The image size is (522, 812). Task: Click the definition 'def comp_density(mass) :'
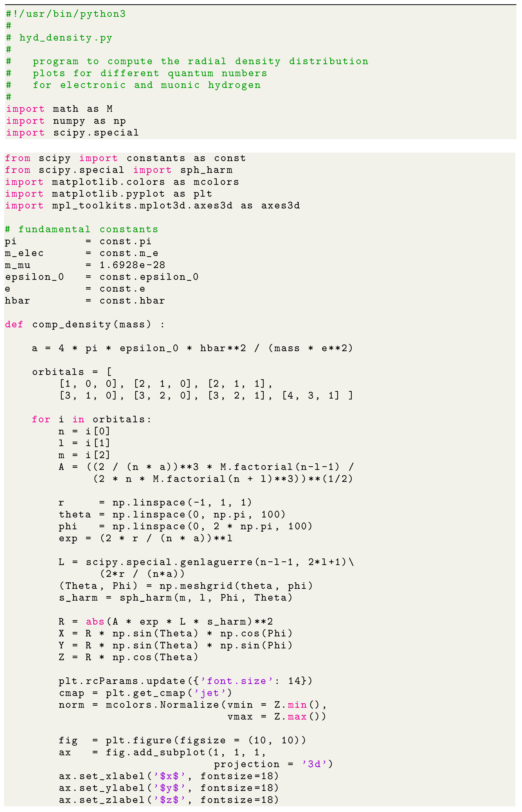(x=85, y=324)
